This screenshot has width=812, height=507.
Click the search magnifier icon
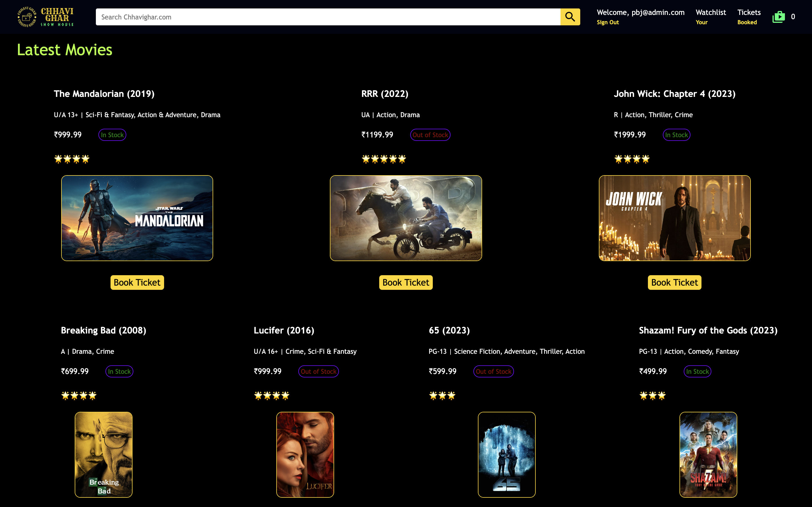click(x=570, y=16)
